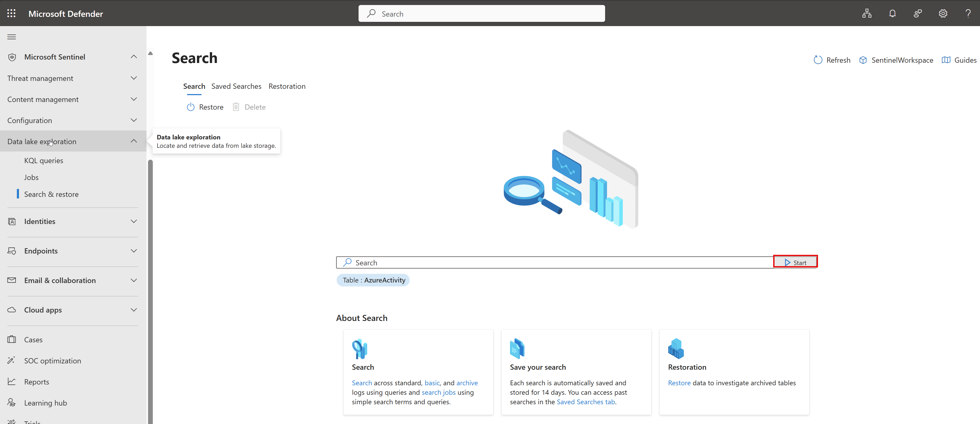Viewport: 980px width, 424px height.
Task: Switch to the Restoration tab
Action: 287,86
